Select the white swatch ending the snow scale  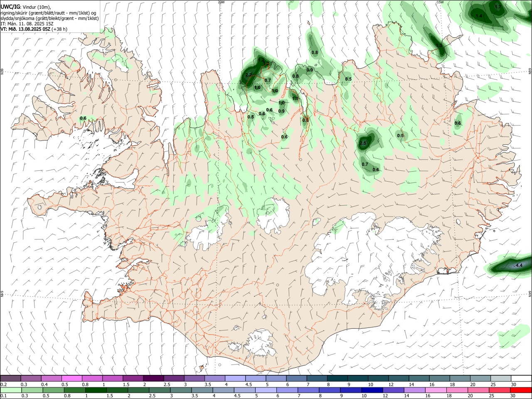521,378
